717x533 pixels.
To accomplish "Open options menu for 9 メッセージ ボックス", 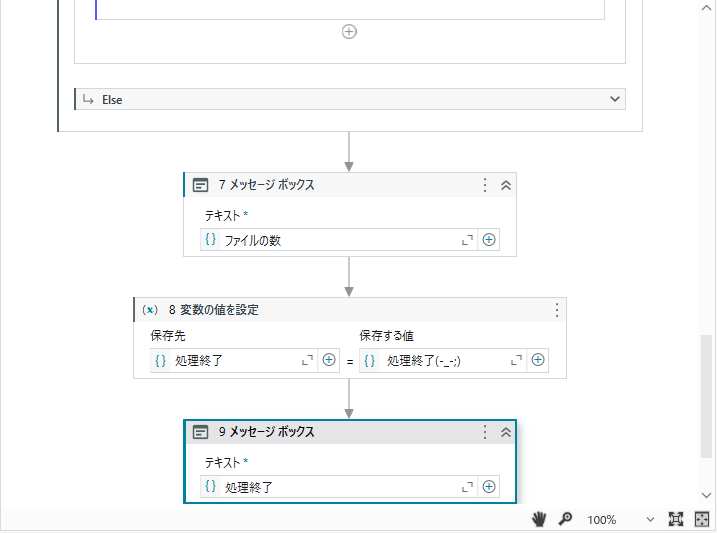I will [485, 432].
